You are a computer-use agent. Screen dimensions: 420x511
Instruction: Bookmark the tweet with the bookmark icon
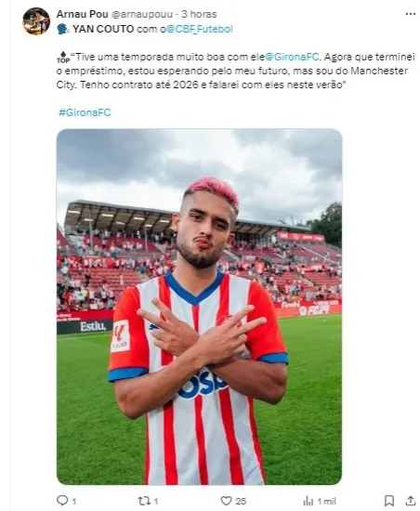coord(389,501)
